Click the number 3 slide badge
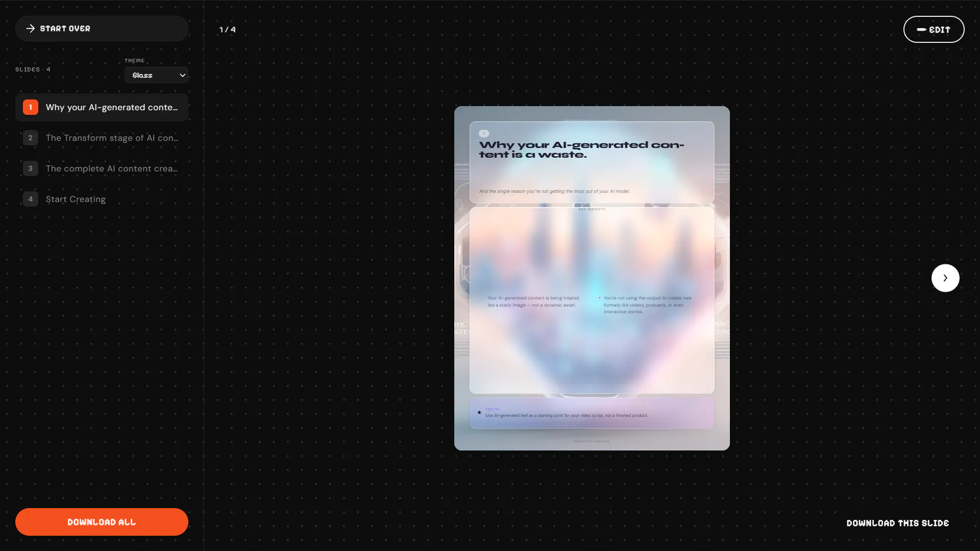This screenshot has width=980, height=551. (31, 168)
